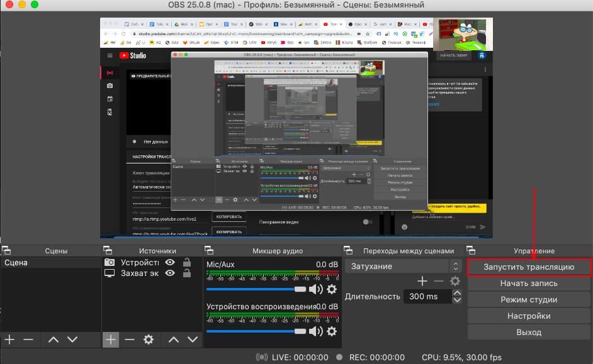Start streaming with Запустить трансляцию button
593x364 pixels.
(529, 267)
